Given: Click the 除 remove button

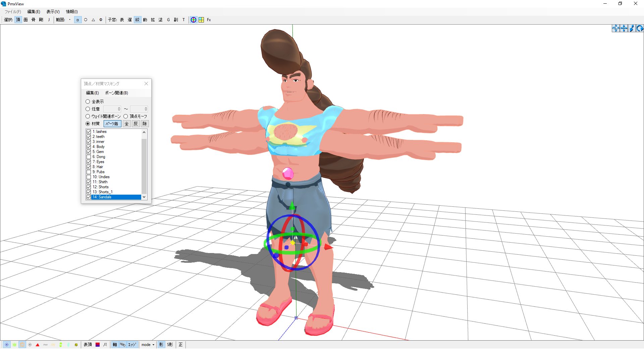Looking at the screenshot, I should (145, 124).
